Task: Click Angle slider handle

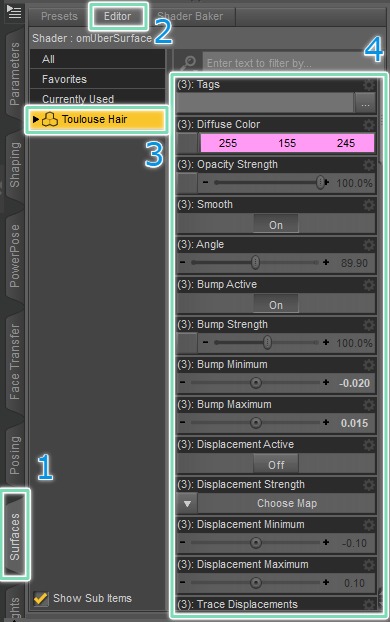Action: tap(256, 262)
